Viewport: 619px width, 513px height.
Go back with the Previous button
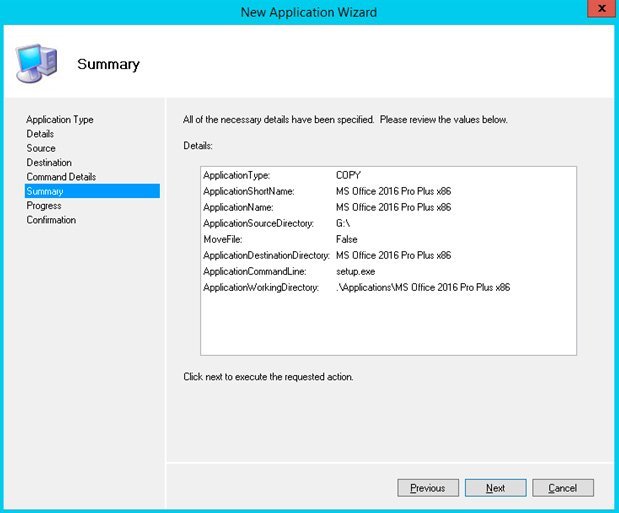(x=428, y=488)
